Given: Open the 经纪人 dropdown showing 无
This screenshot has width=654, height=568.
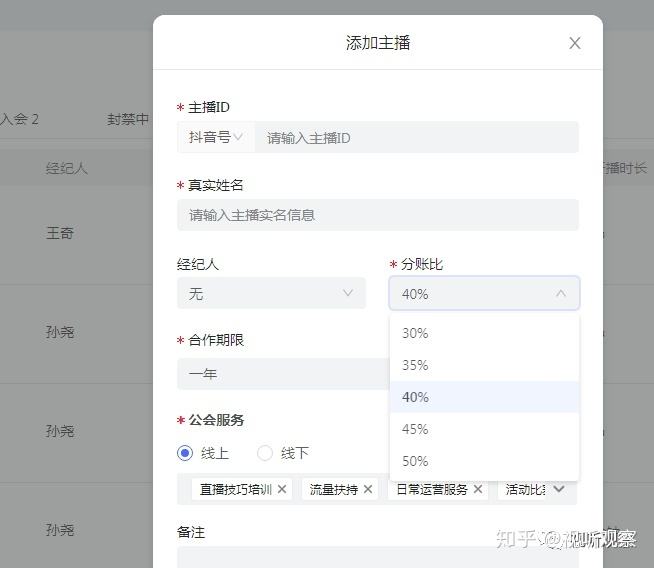Looking at the screenshot, I should point(272,293).
